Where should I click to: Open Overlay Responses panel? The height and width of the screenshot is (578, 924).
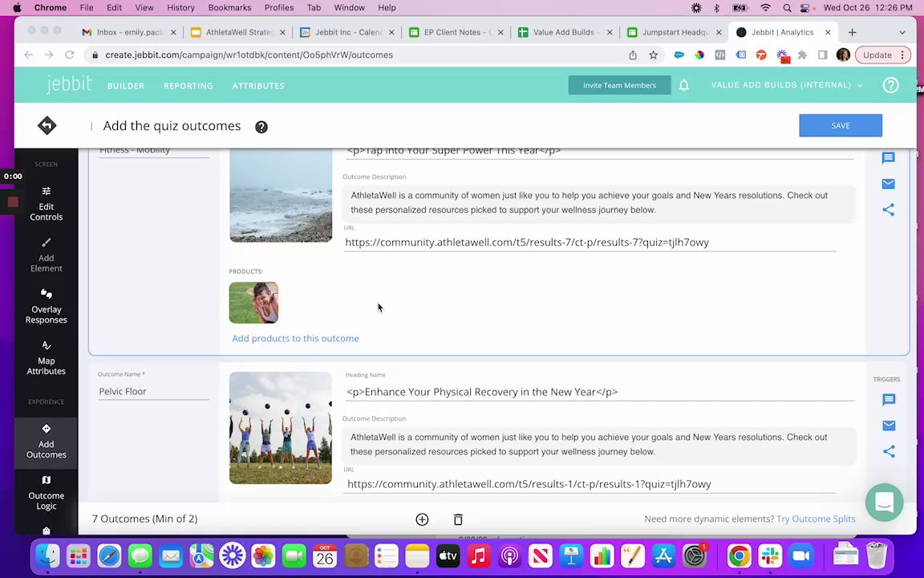point(46,306)
